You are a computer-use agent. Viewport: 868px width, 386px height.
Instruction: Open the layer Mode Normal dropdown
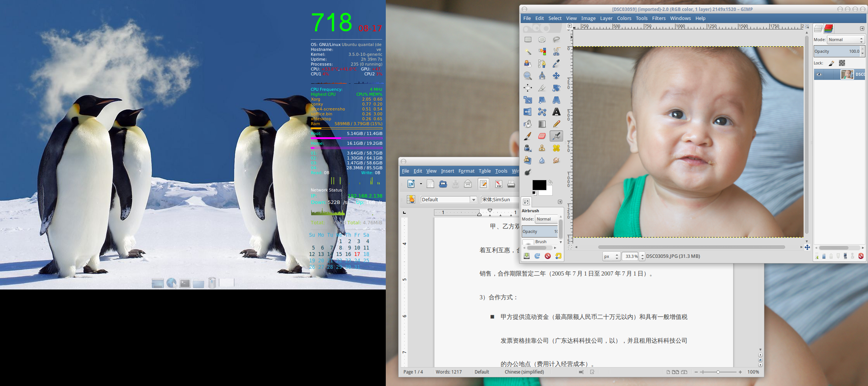point(846,40)
